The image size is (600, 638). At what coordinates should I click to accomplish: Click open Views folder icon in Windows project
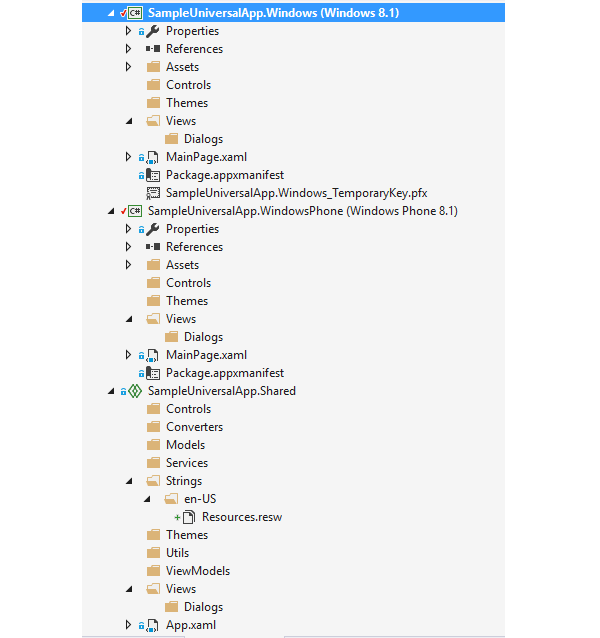coord(153,121)
